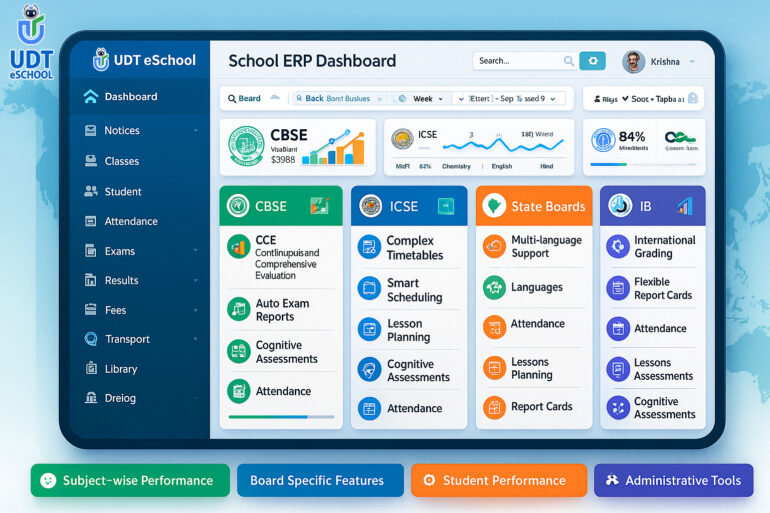Expand the Krishna user profile dropdown
The width and height of the screenshot is (770, 513).
(x=692, y=62)
